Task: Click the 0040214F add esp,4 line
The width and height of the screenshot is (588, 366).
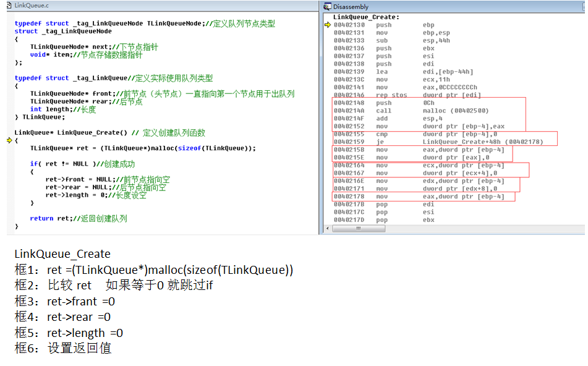Action: 388,119
